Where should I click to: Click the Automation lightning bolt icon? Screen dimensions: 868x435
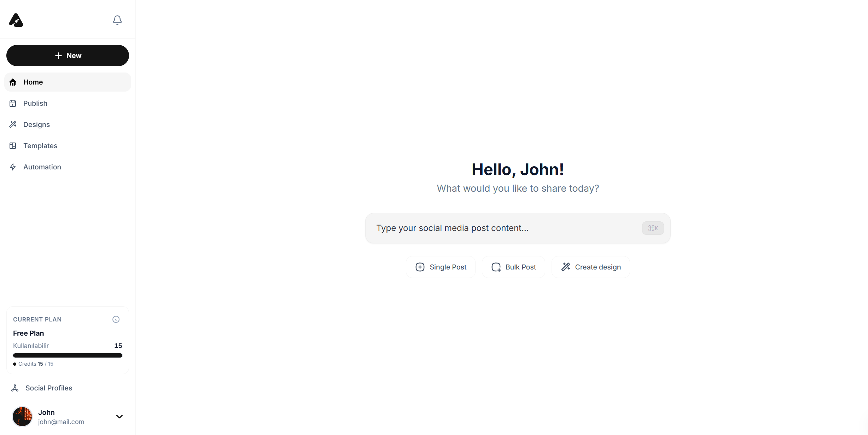coord(13,167)
